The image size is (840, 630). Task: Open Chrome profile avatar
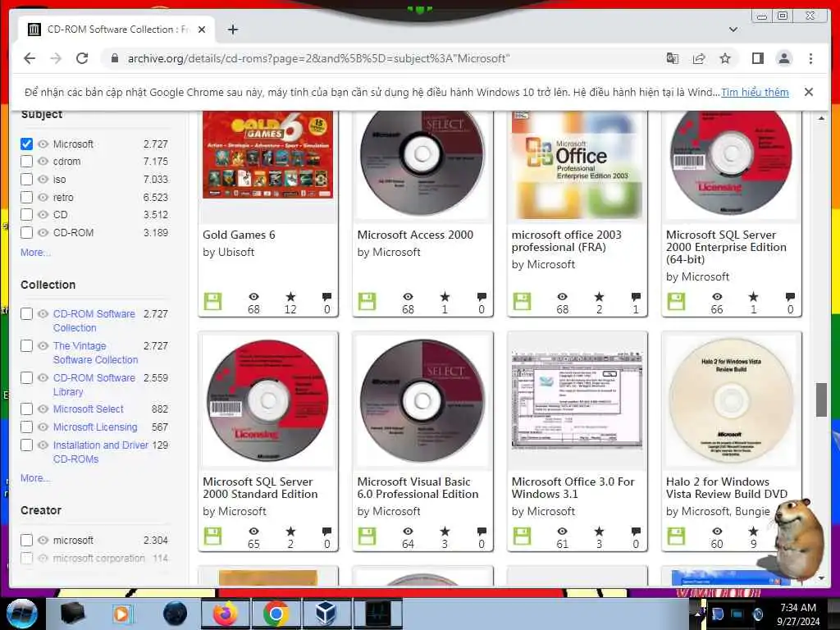coord(783,58)
